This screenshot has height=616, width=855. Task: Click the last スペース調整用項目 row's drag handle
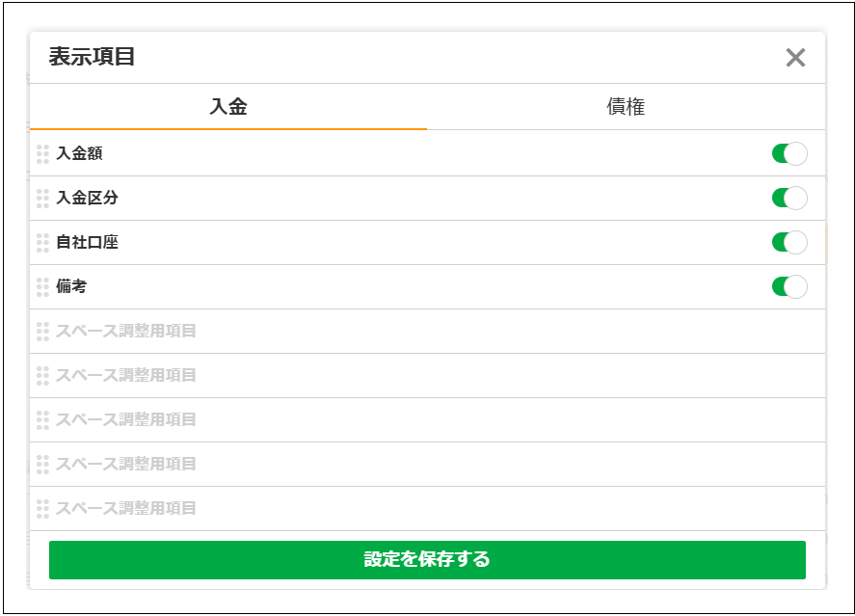click(x=42, y=509)
